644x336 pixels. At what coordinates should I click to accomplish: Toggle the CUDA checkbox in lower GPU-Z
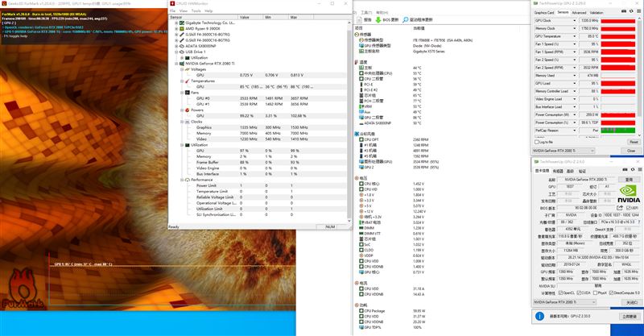579,292
